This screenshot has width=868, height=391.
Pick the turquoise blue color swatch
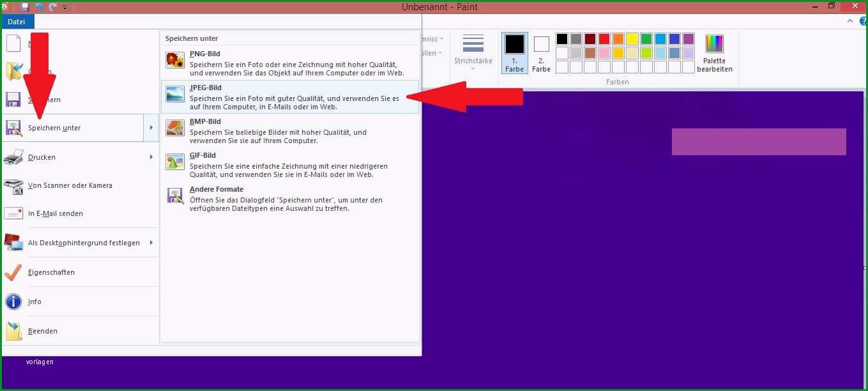click(660, 39)
